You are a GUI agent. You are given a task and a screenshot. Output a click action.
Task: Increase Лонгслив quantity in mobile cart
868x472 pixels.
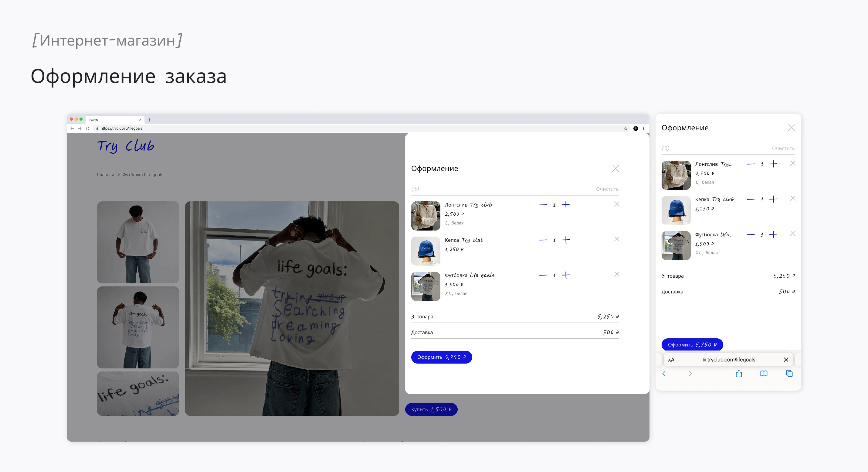(x=773, y=164)
